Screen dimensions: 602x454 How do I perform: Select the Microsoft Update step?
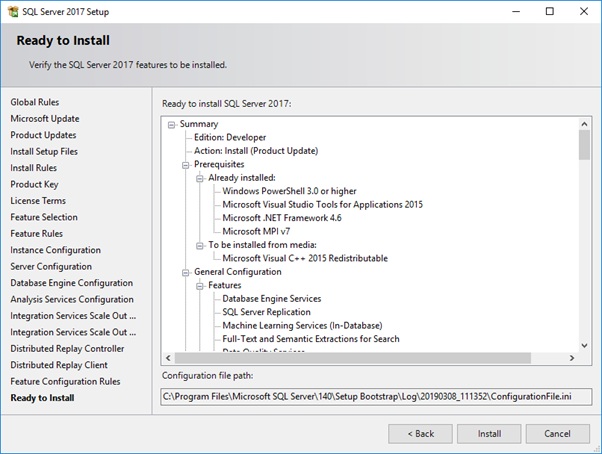(x=45, y=119)
